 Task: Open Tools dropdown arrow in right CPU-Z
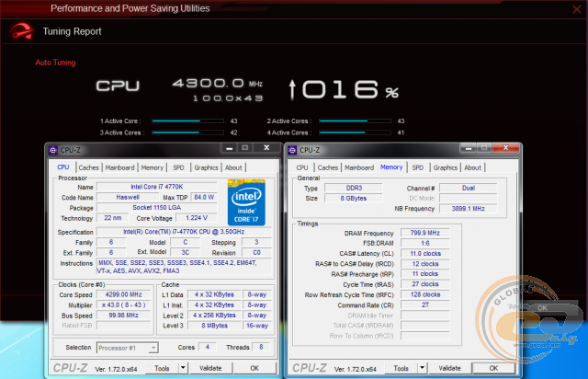(423, 368)
